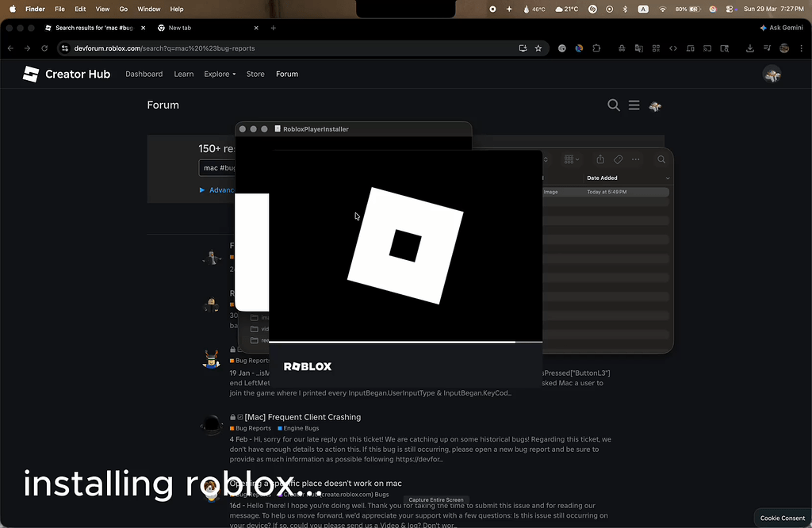Sort by Date Added column header

point(602,178)
